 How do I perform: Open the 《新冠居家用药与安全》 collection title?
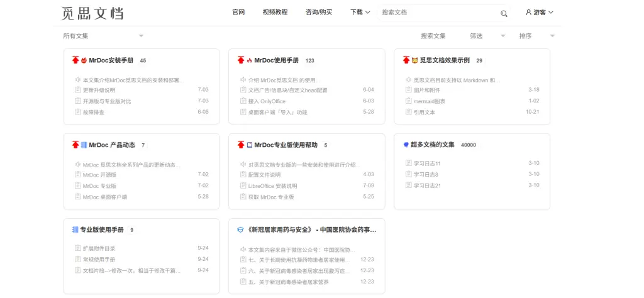pos(311,230)
